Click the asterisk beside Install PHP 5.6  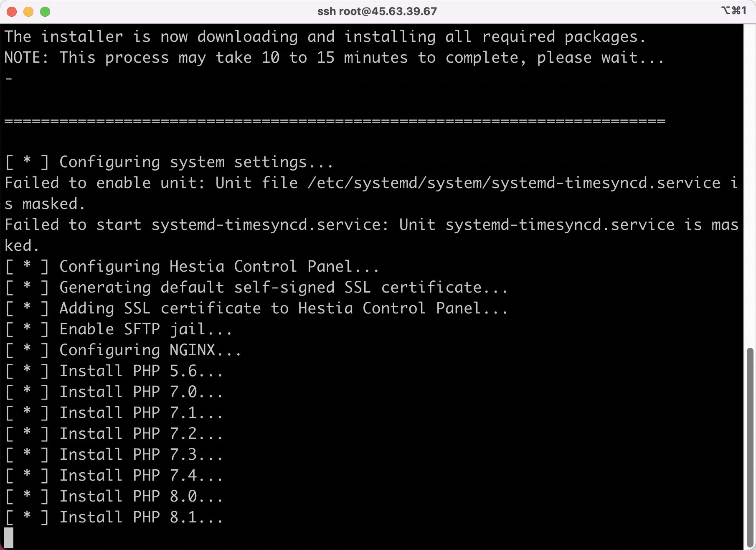[27, 369]
